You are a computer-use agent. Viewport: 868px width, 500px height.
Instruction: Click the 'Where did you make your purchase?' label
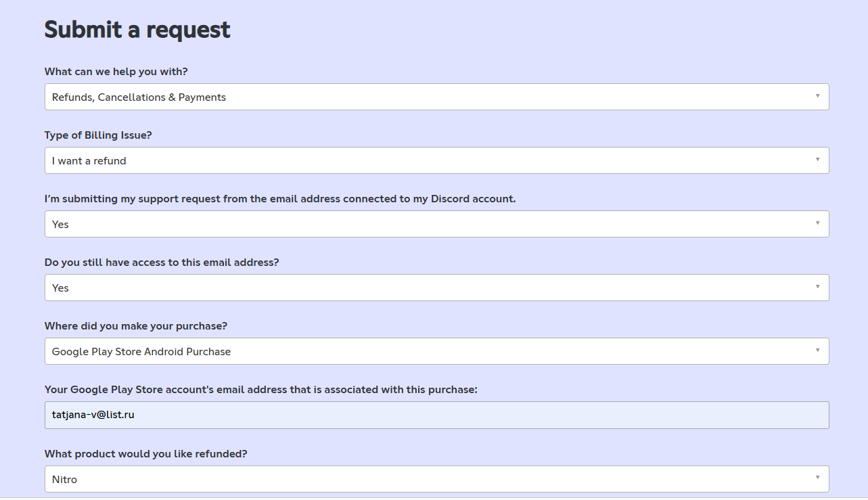pyautogui.click(x=136, y=326)
